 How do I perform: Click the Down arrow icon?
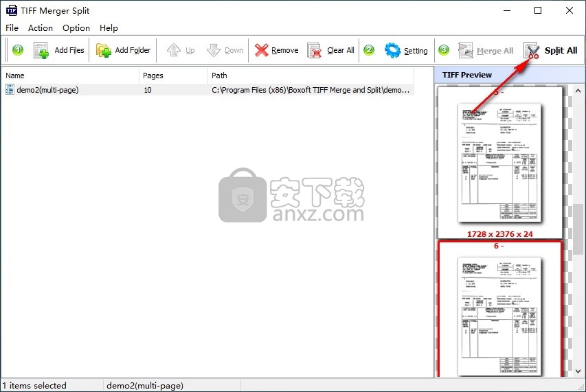coord(214,50)
